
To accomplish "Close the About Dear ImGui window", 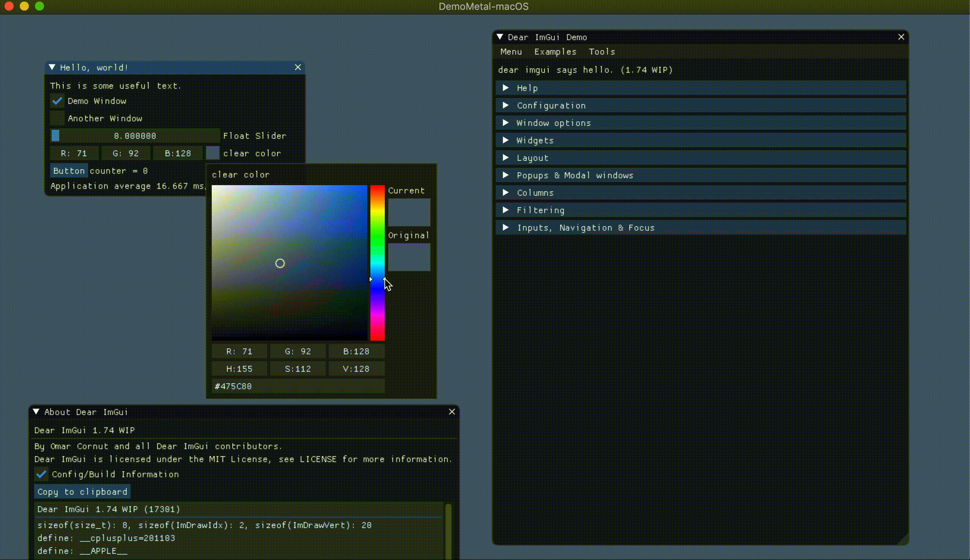I will click(452, 412).
